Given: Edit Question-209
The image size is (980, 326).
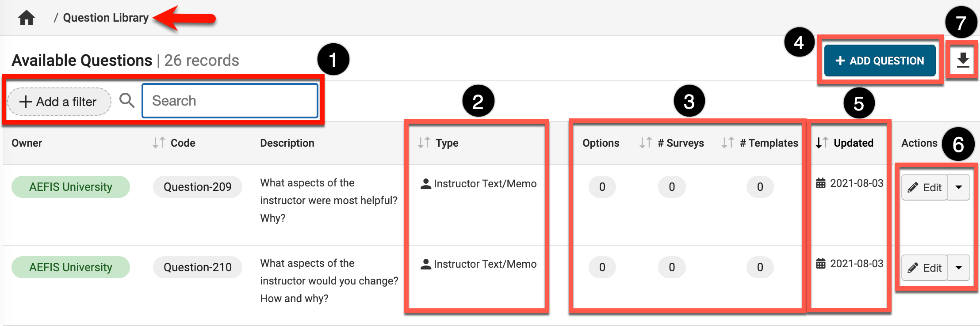Looking at the screenshot, I should click(925, 187).
